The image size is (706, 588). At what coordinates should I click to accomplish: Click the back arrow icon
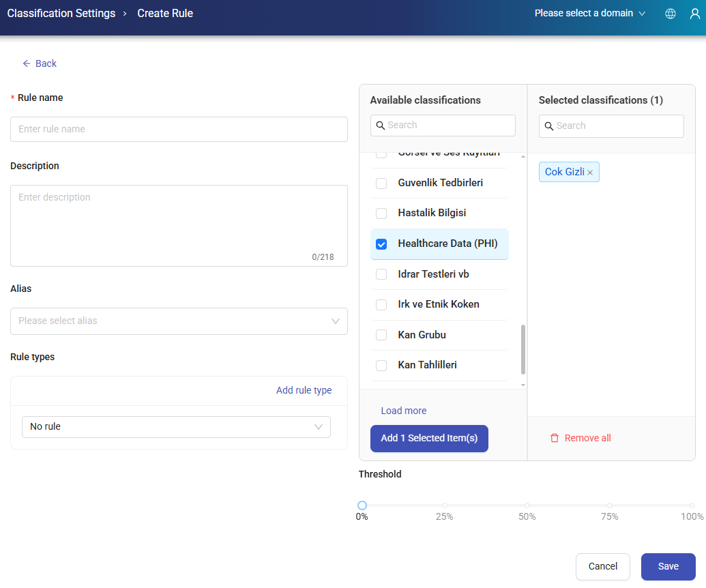click(27, 63)
